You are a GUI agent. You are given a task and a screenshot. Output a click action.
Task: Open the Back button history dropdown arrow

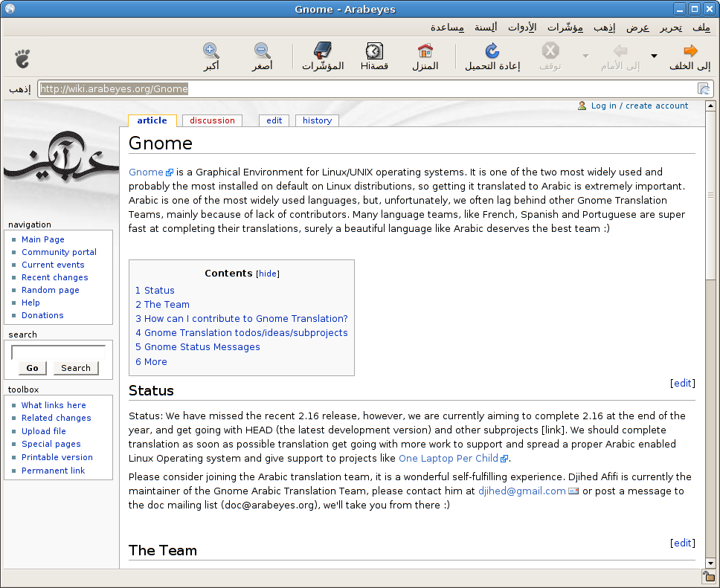[654, 56]
